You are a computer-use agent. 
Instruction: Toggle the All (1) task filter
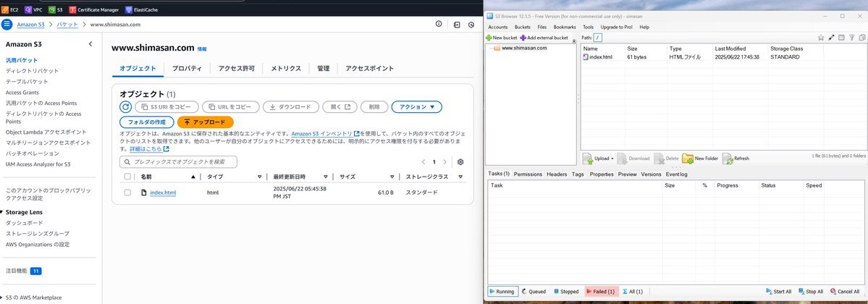pyautogui.click(x=633, y=291)
